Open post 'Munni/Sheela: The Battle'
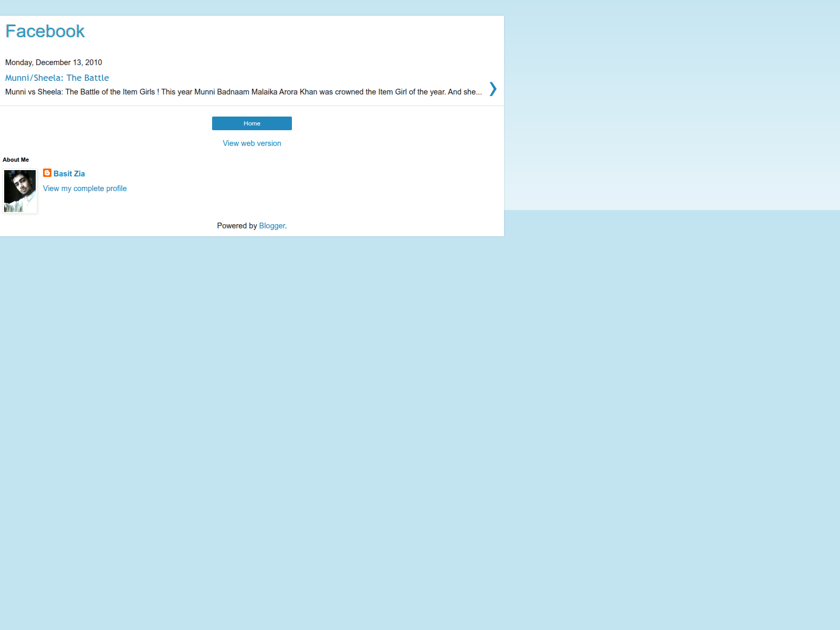This screenshot has width=840, height=630. pos(57,78)
